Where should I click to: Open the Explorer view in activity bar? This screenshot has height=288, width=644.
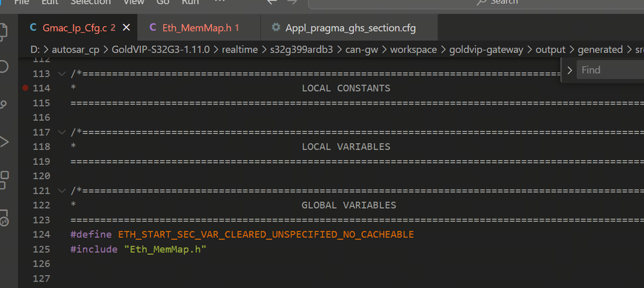(x=3, y=30)
